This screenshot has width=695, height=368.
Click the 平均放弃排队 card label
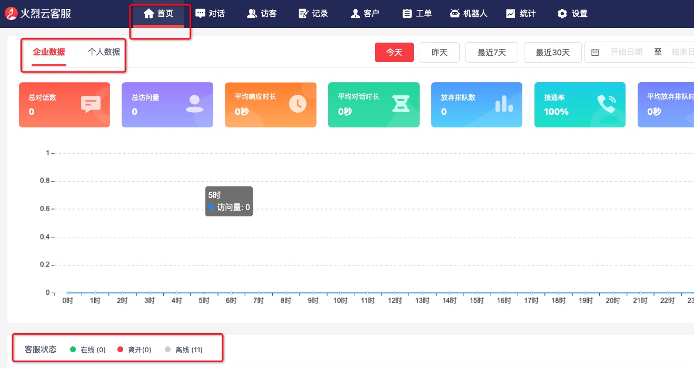(x=670, y=97)
